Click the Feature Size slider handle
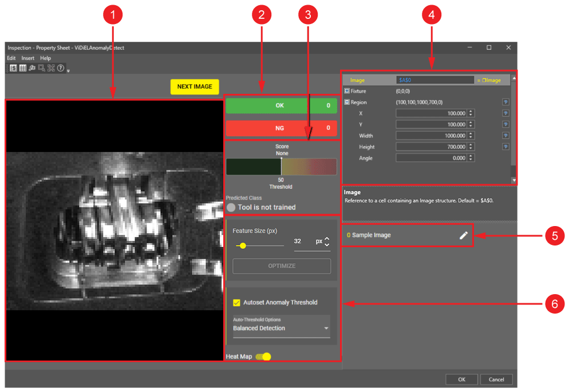Viewport: 569px width, 392px height. [243, 246]
